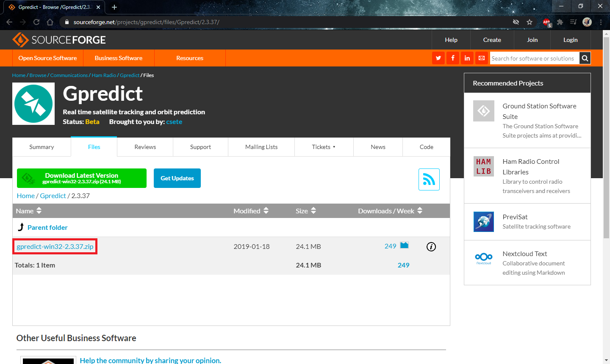Click Ham Radio breadcrumb link
This screenshot has height=364, width=610.
click(104, 75)
